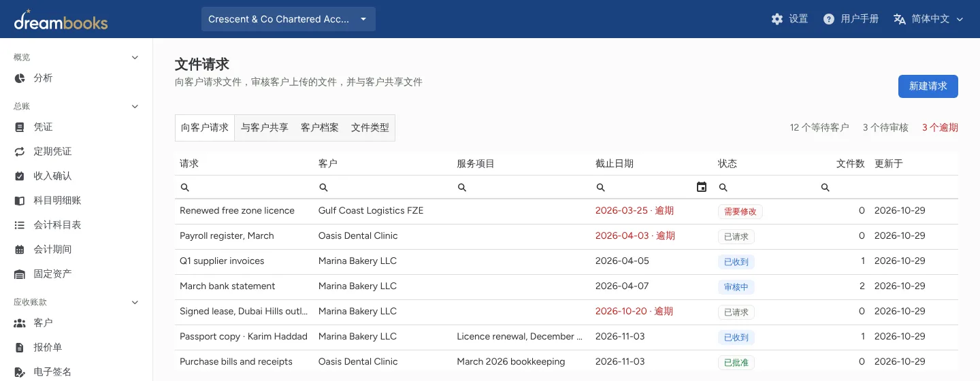
Task: Open the 简体中文 language dropdown
Action: pos(929,19)
